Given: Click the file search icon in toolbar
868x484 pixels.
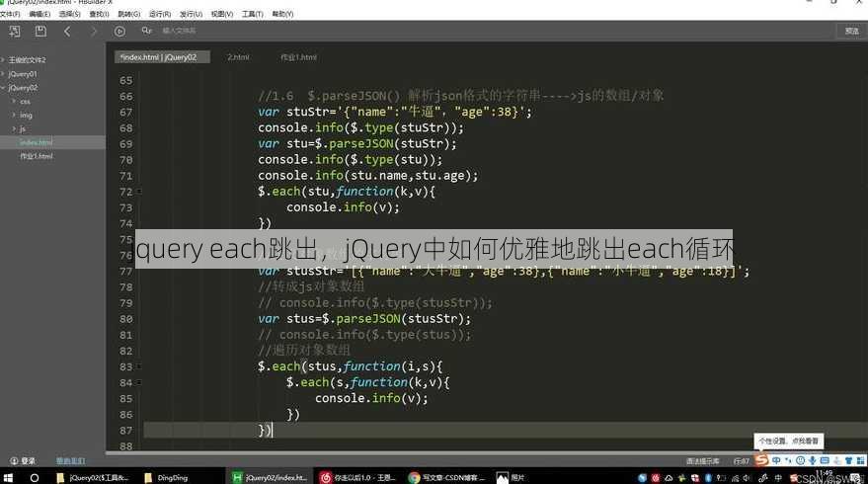Looking at the screenshot, I should (x=146, y=31).
